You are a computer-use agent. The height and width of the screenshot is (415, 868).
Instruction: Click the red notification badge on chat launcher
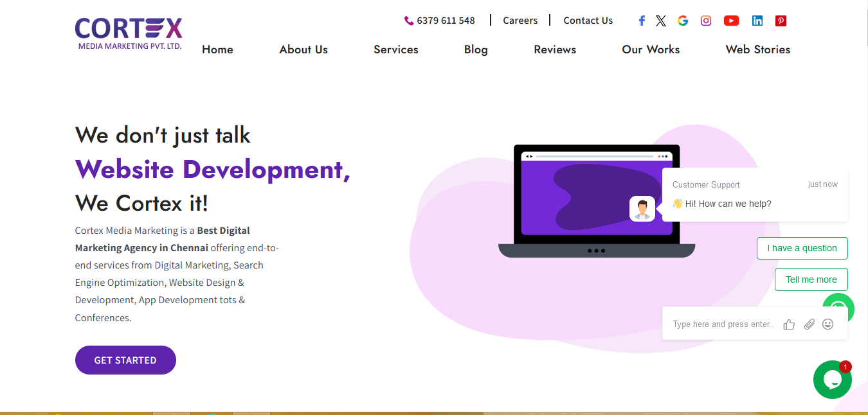click(x=845, y=367)
